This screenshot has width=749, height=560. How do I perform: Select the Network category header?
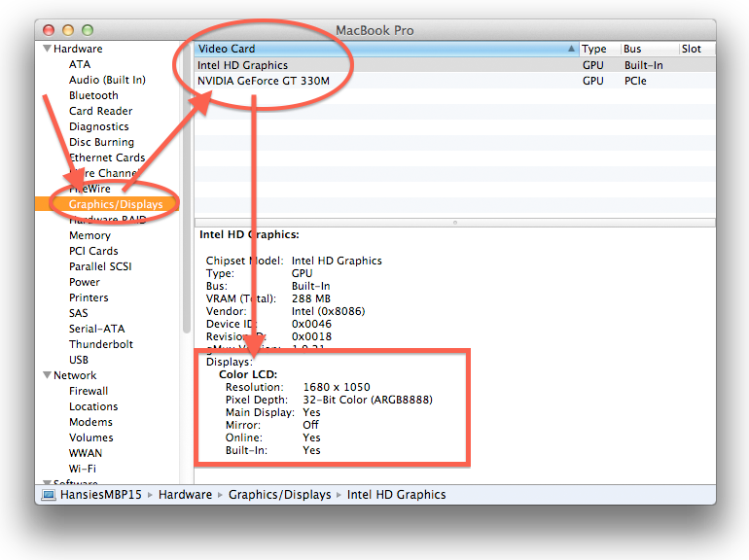tap(75, 375)
